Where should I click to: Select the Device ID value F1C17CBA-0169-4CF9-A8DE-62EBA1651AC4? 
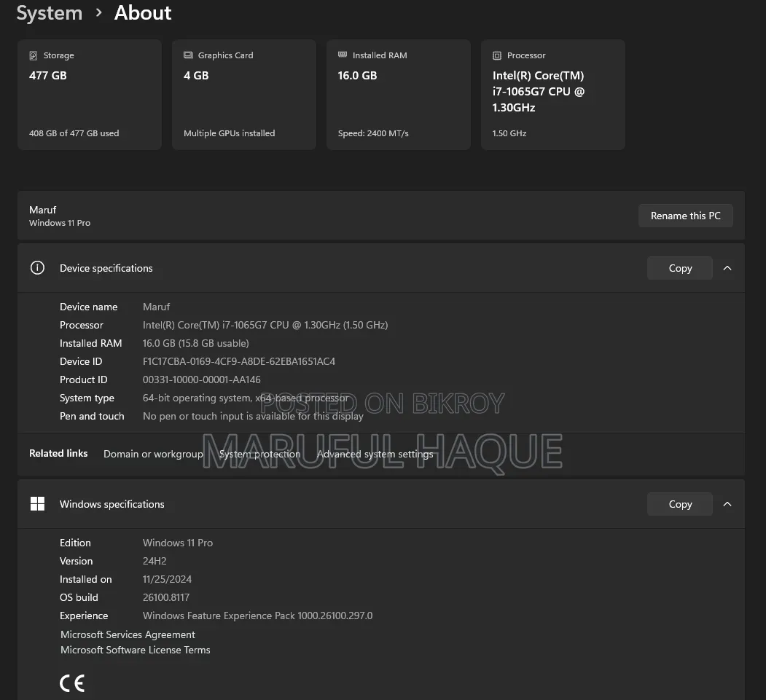(x=239, y=362)
